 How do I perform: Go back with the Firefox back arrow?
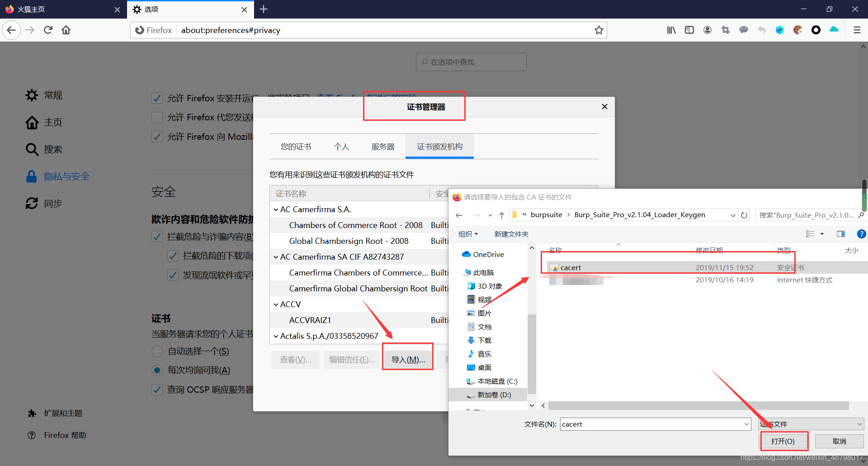(11, 30)
